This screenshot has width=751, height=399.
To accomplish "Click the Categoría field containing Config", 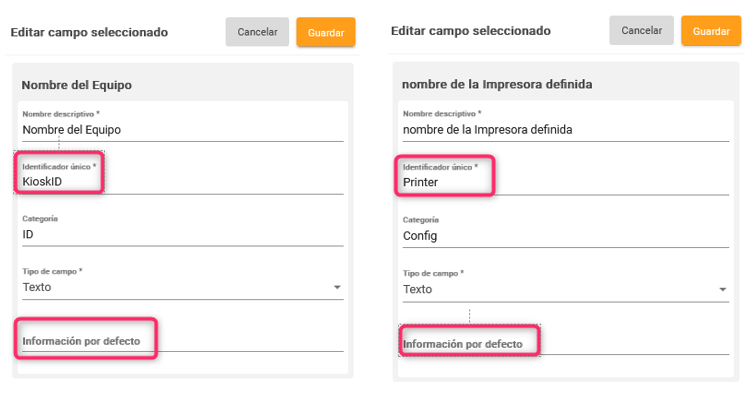I will (566, 236).
